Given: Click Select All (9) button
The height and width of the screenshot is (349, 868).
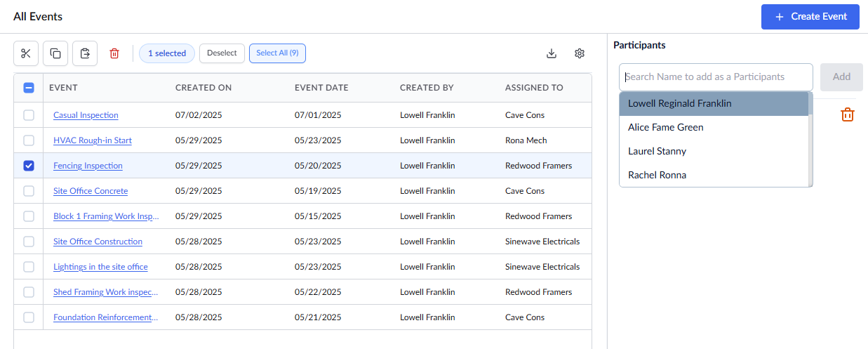Looking at the screenshot, I should tap(277, 53).
